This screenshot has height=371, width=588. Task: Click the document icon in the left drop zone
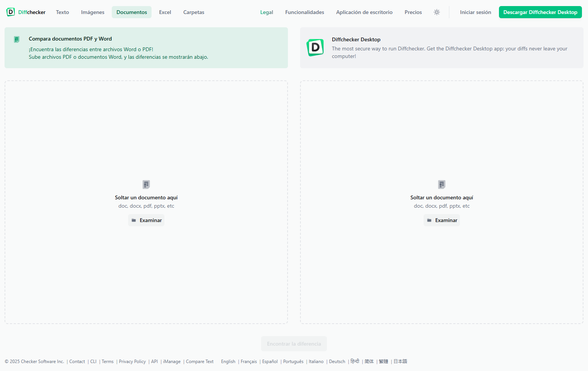tap(146, 184)
